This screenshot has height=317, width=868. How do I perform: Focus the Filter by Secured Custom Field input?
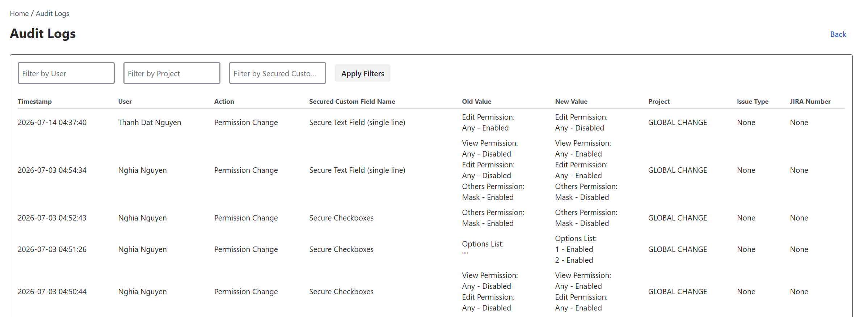tap(278, 73)
